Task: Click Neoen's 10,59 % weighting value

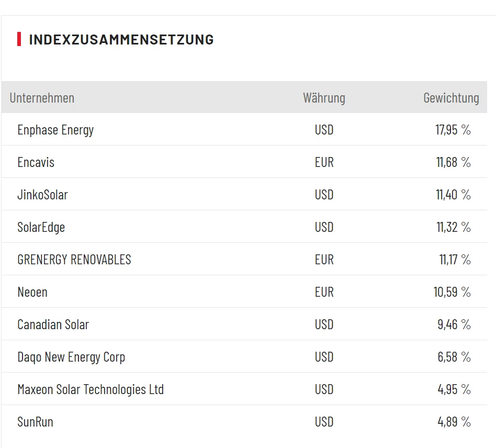Action: pyautogui.click(x=452, y=292)
